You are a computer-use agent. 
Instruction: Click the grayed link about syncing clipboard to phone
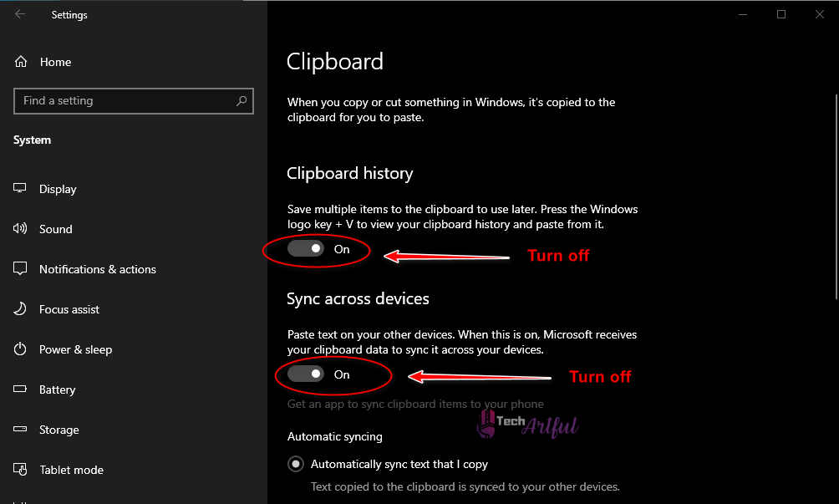click(414, 404)
